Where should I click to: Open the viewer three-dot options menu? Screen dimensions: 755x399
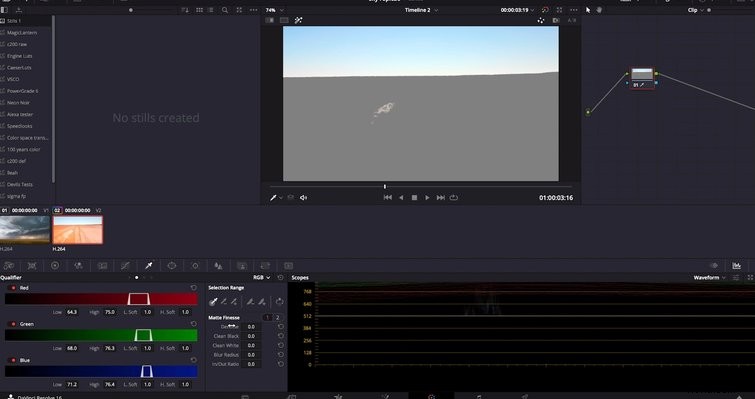573,10
